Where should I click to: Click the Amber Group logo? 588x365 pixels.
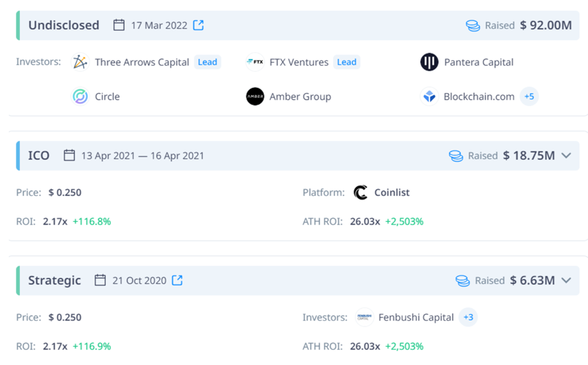point(255,97)
